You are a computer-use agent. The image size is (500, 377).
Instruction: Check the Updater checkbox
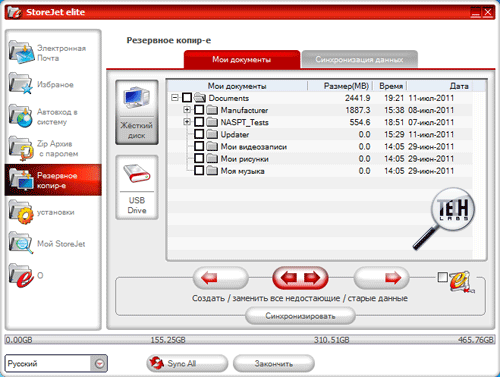coord(199,134)
